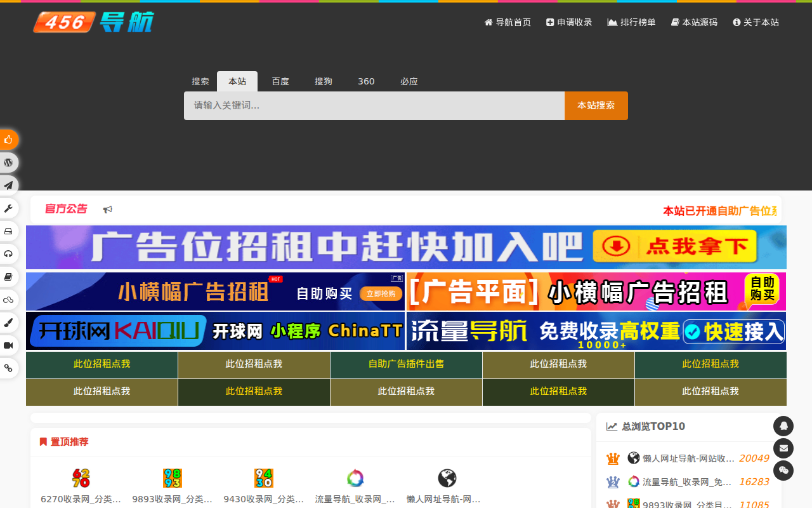
Task: Select the 必应 search engine tab
Action: click(x=409, y=81)
